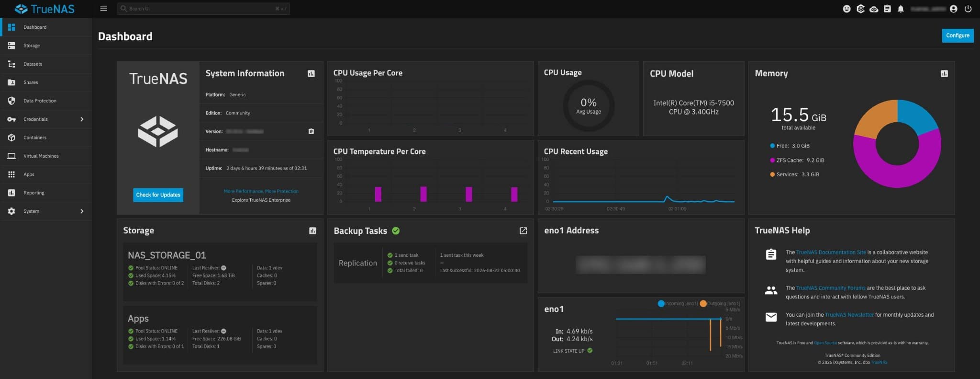The image size is (980, 379).
Task: Click Check for Updates button
Action: click(158, 195)
